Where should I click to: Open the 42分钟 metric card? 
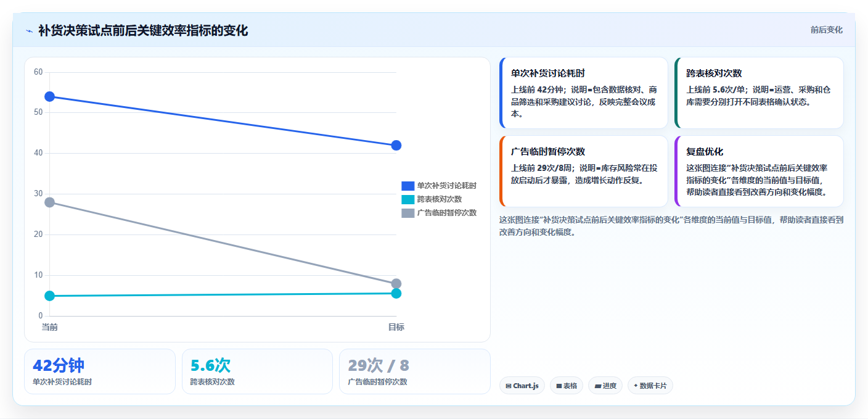[100, 371]
